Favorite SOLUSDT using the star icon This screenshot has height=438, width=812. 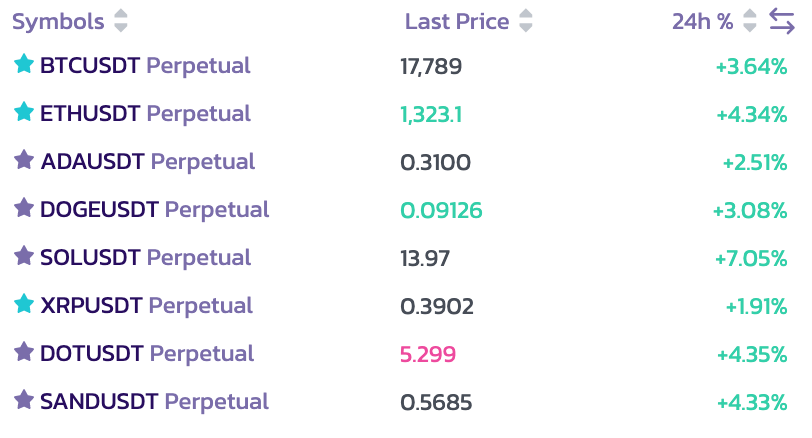point(24,256)
